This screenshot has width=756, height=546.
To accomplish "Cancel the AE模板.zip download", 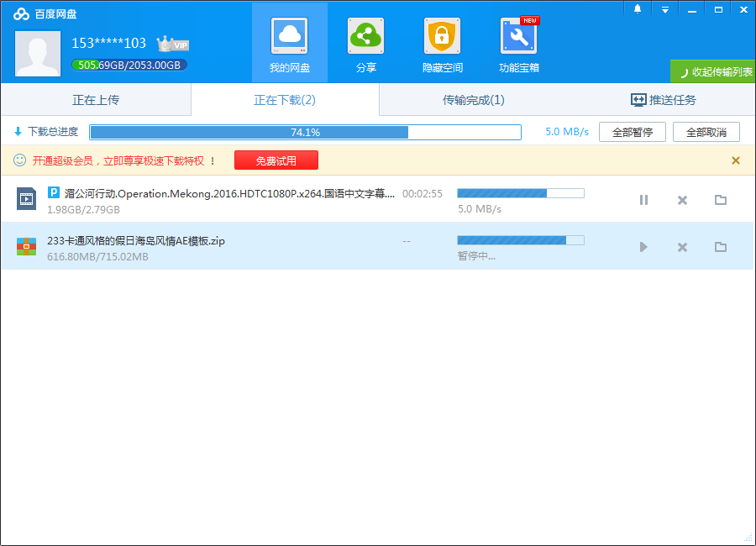I will [682, 248].
